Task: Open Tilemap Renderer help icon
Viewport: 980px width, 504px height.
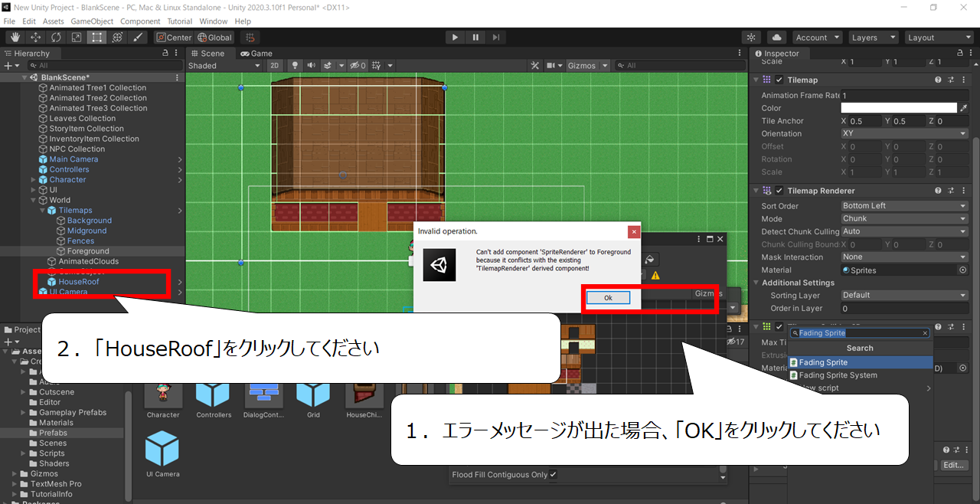Action: click(938, 190)
